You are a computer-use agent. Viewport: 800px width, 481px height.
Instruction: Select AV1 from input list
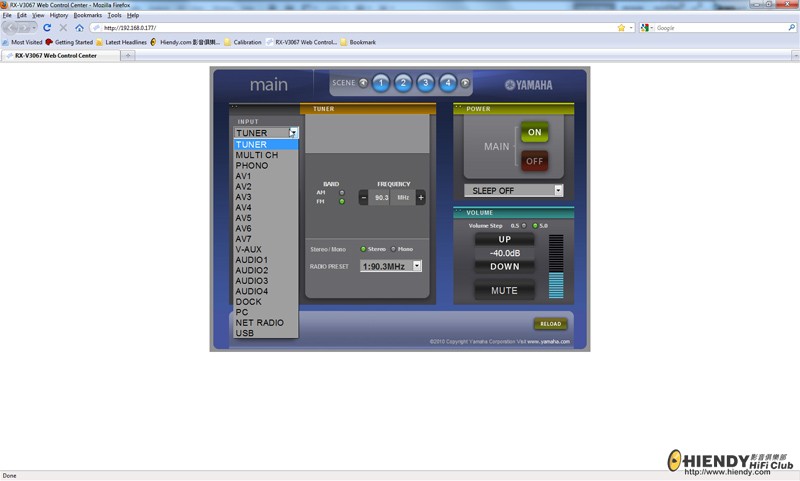tap(266, 176)
